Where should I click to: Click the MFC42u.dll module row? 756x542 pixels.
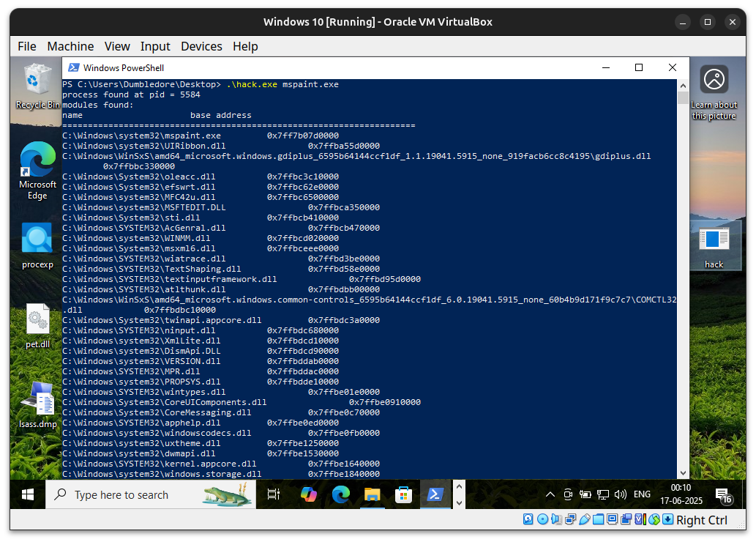pyautogui.click(x=201, y=197)
